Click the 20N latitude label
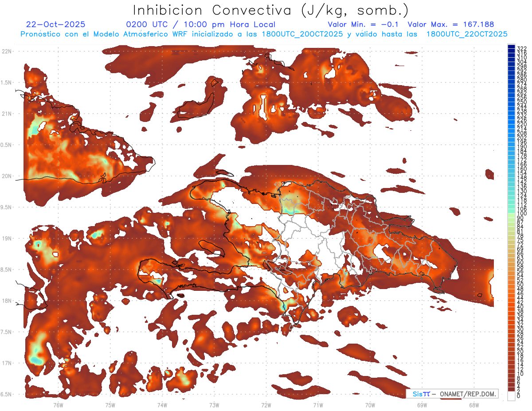The width and height of the screenshot is (532, 411). (6, 176)
